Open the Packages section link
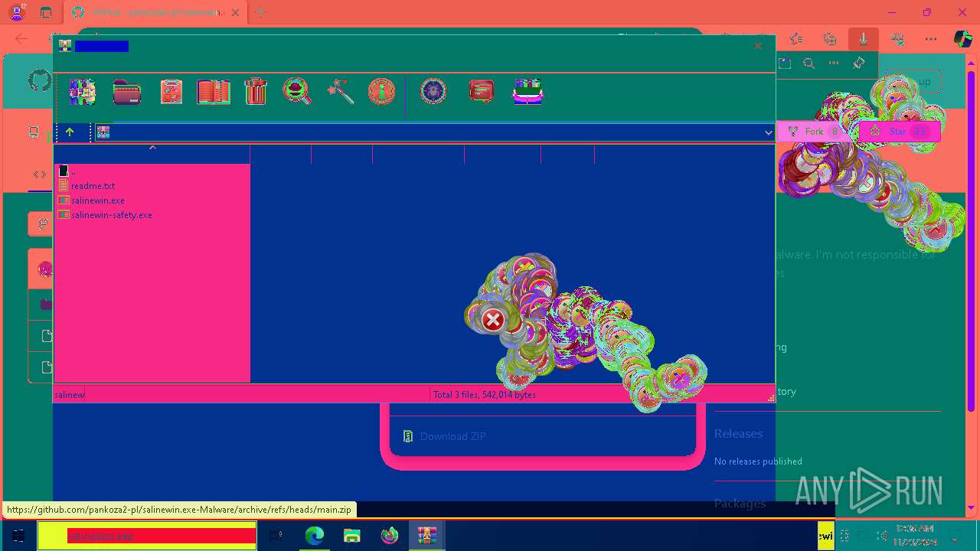Screen dimensions: 980x551 click(x=740, y=503)
